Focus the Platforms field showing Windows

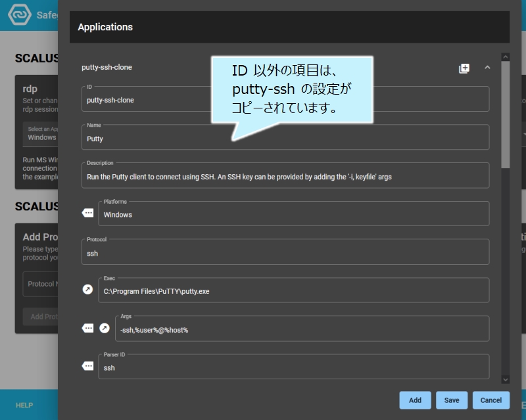(x=293, y=214)
